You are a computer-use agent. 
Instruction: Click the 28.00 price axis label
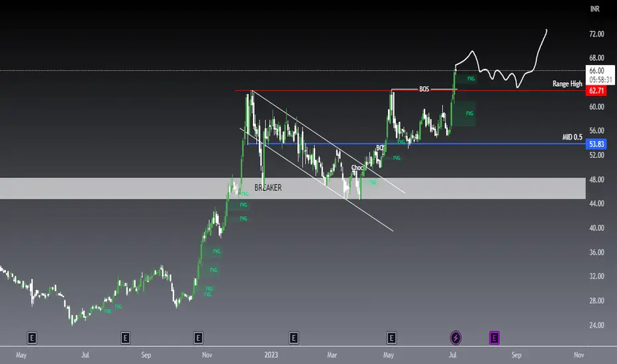tap(596, 301)
